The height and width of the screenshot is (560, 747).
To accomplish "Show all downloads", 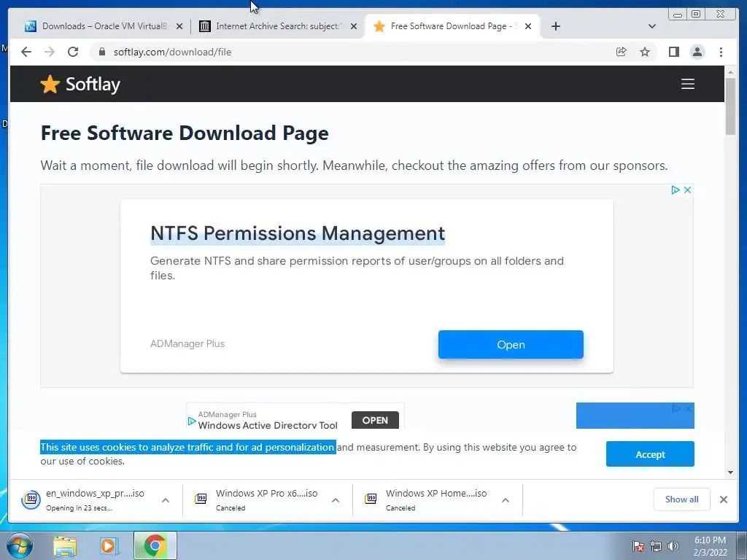I will 682,499.
